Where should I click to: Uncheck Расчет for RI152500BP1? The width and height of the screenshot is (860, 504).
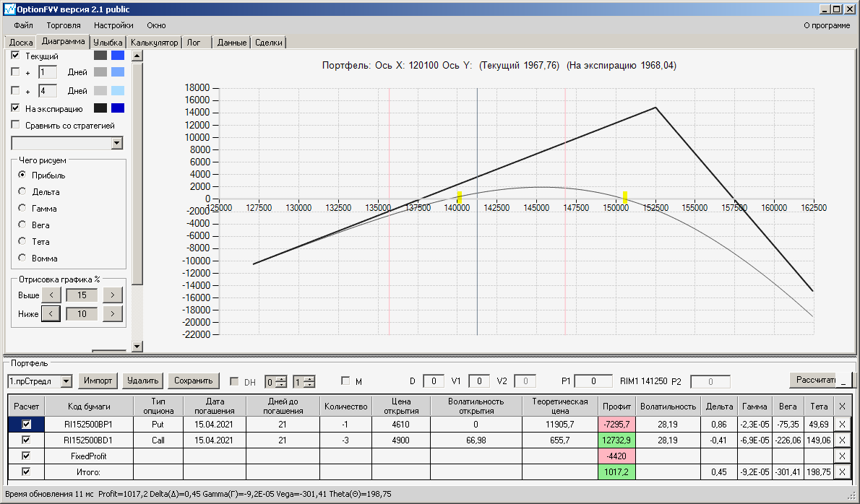[26, 424]
